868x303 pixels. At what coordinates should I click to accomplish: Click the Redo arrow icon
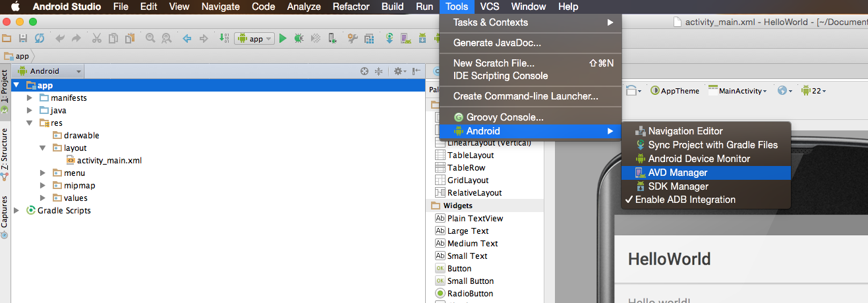tap(76, 39)
